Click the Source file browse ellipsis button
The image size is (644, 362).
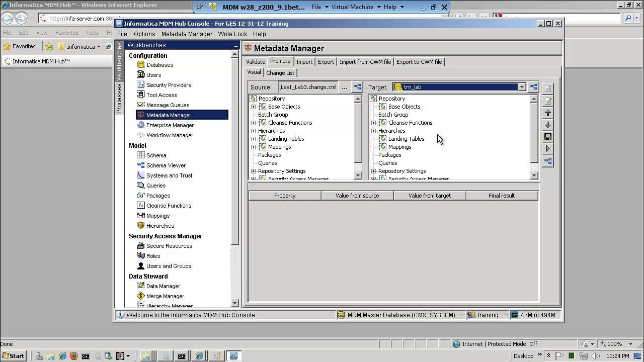click(344, 87)
